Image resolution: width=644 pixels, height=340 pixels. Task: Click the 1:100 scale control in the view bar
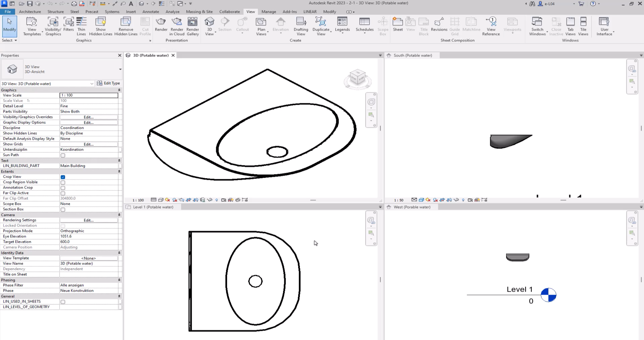tap(137, 200)
